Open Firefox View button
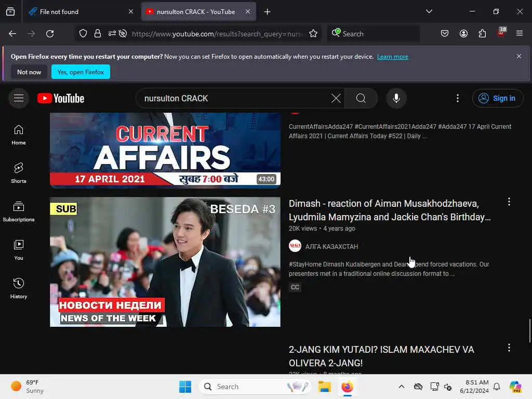 tap(10, 12)
